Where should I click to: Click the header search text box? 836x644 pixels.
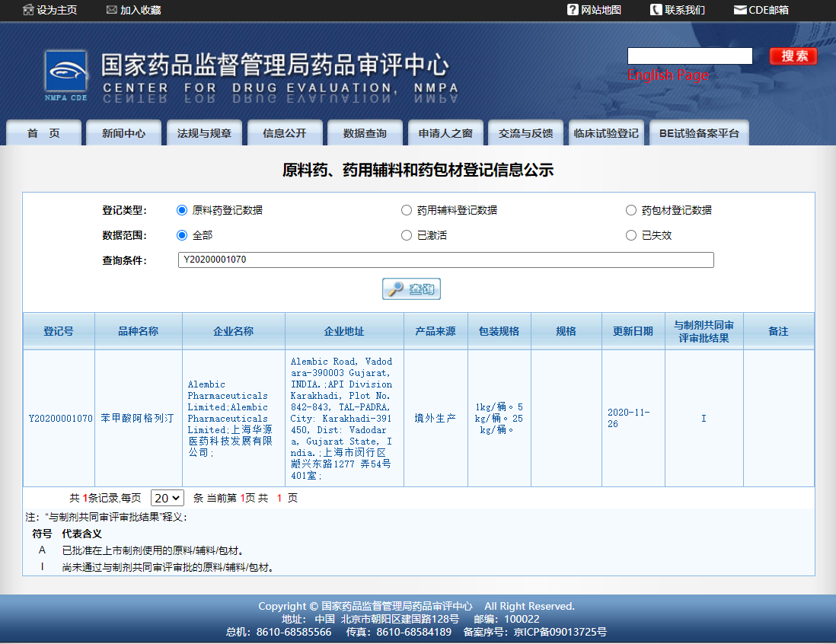point(689,56)
